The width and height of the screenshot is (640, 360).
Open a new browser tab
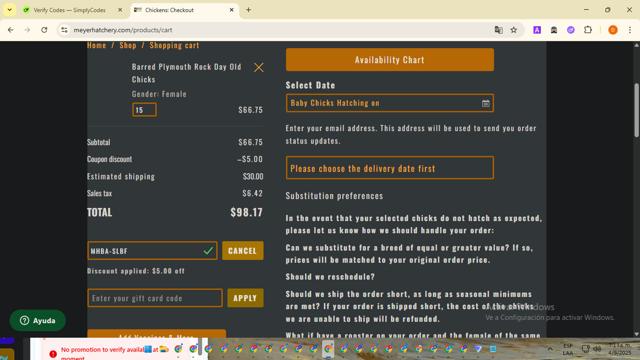248,10
